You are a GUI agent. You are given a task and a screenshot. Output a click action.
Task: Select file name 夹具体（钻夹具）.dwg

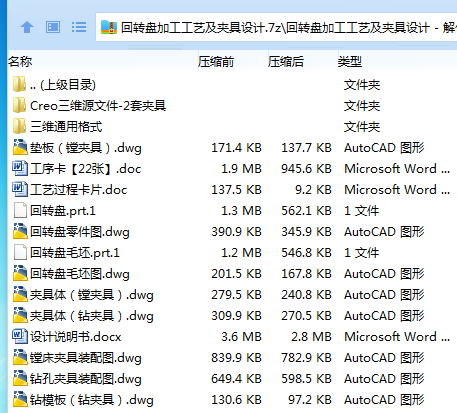tap(92, 316)
